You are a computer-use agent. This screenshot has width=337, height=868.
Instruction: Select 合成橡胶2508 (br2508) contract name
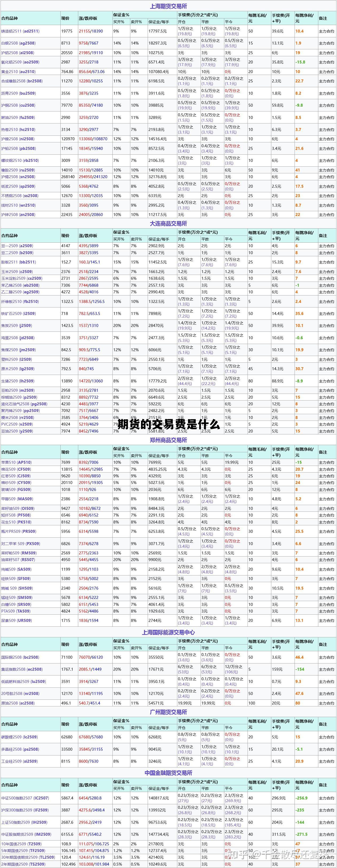click(x=22, y=81)
